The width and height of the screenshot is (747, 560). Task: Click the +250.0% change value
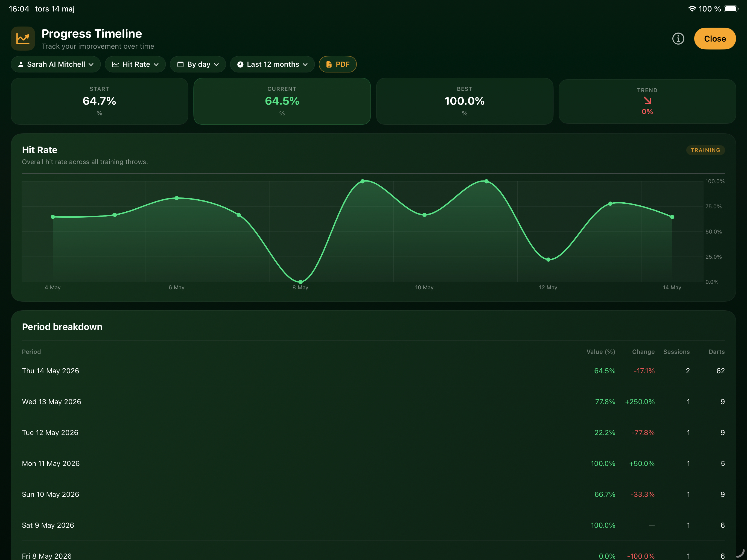click(640, 402)
